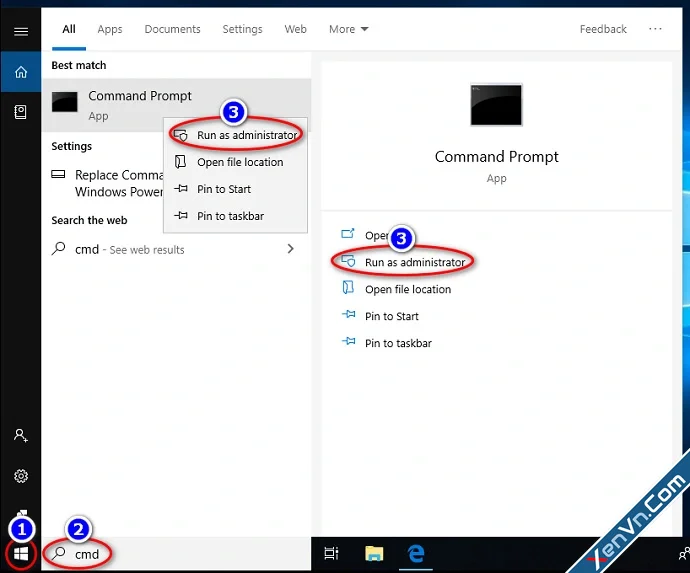690x573 pixels.
Task: Open cmd See web results entry
Action: point(176,250)
